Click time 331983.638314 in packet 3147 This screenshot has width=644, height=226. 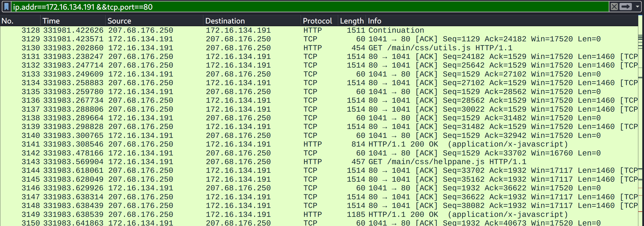[x=73, y=197]
